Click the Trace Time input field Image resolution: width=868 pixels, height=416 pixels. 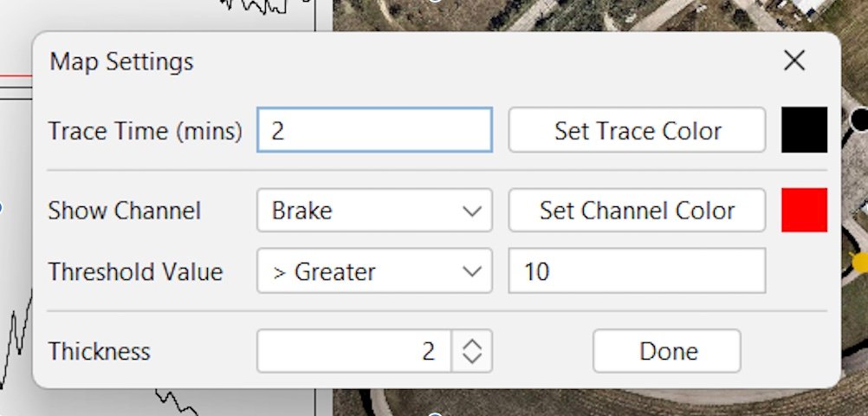(374, 131)
